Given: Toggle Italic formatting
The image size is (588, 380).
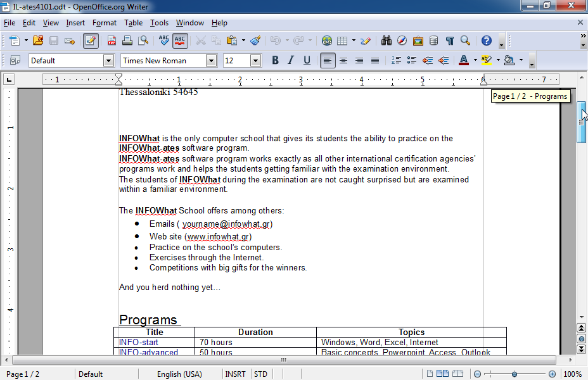Looking at the screenshot, I should point(291,60).
